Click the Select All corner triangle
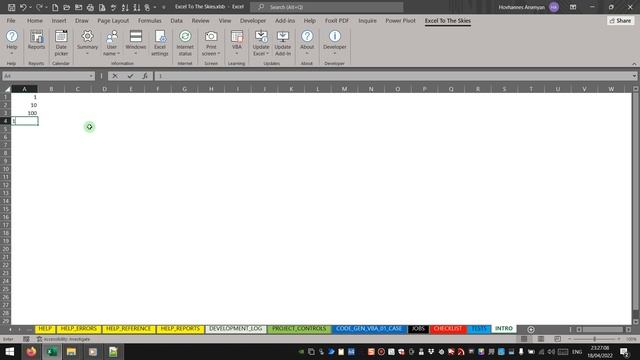 [7, 89]
